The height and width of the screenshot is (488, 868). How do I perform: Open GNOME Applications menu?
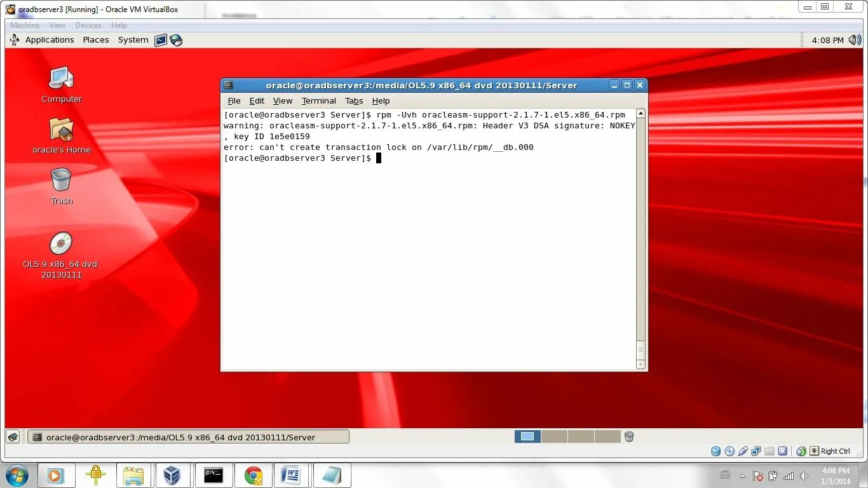50,40
